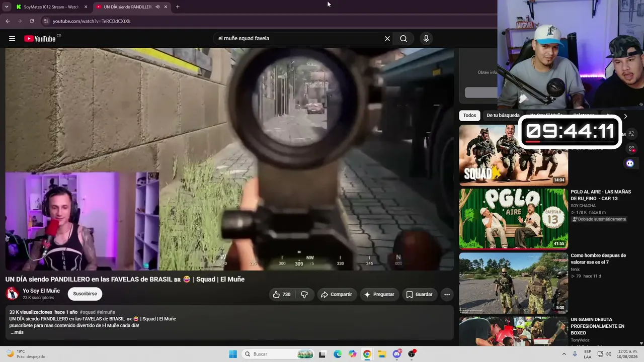Open the clock and calendar flyout
The height and width of the screenshot is (362, 644).
(627, 354)
